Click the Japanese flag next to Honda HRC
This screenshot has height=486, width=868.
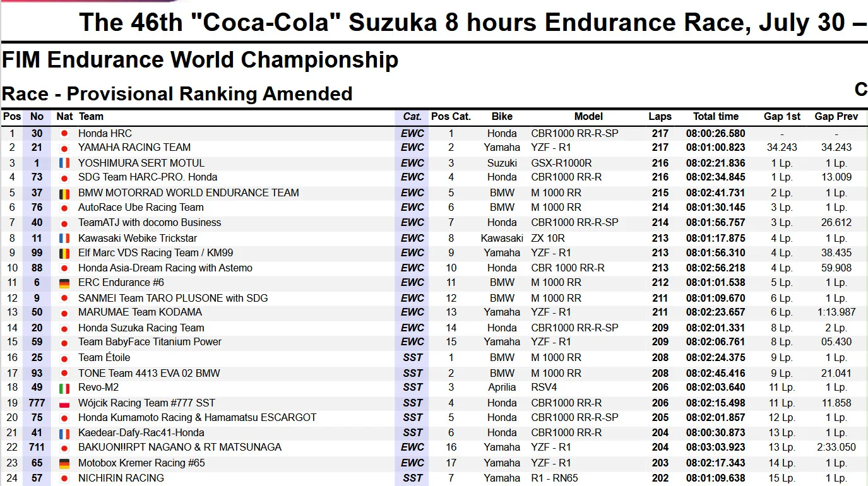point(64,134)
